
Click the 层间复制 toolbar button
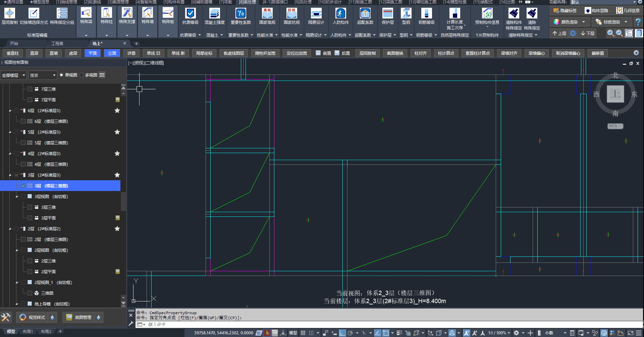click(368, 53)
